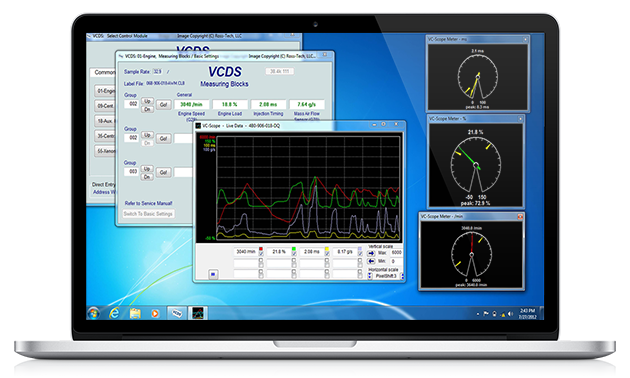Click the vertical scale left-arrow icon
This screenshot has height=378, width=630.
[371, 262]
